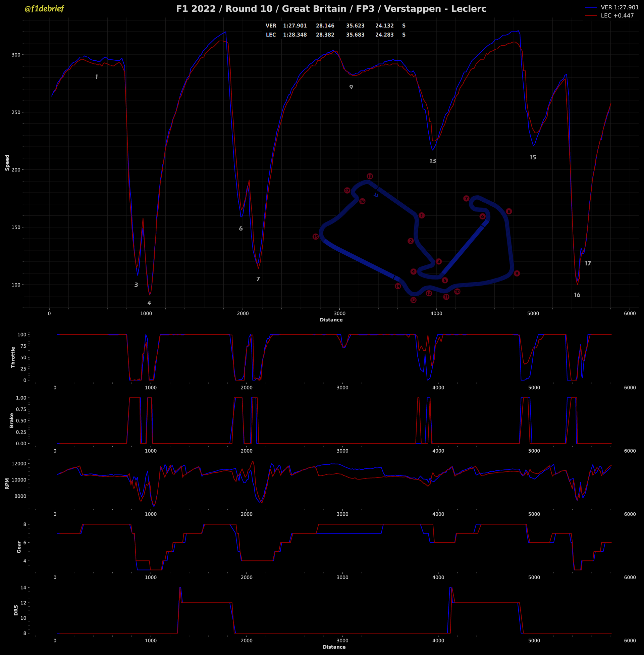The height and width of the screenshot is (655, 644).
Task: Click "Distance" label below the DRS chart
Action: coord(334,647)
